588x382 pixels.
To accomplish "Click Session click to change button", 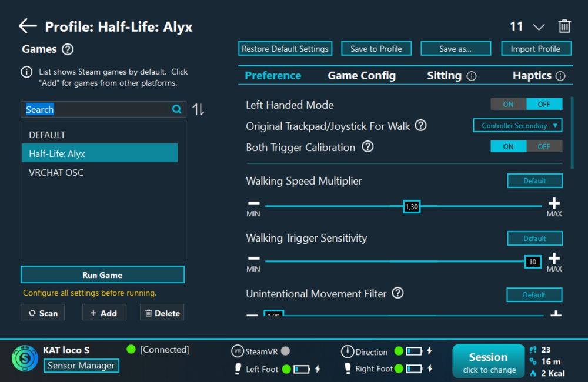I will pos(489,361).
